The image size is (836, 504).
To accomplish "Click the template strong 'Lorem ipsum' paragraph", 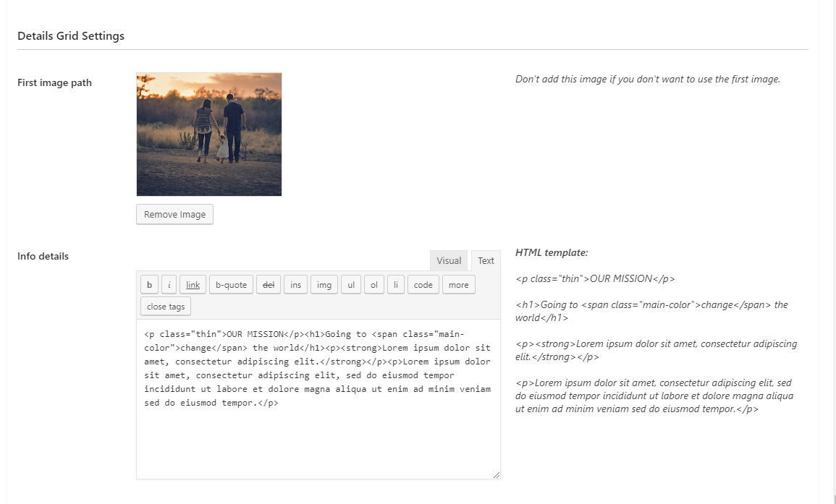I will coord(656,350).
